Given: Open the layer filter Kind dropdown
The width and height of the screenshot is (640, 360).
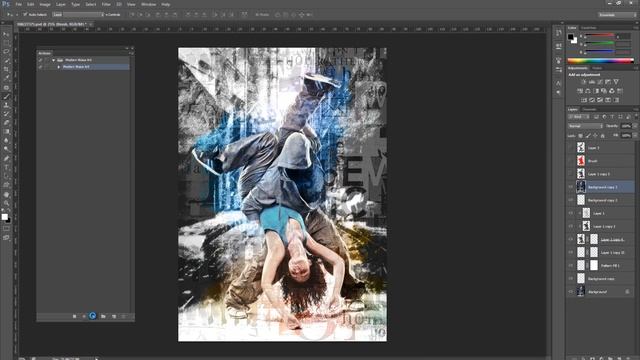Looking at the screenshot, I should coord(579,117).
